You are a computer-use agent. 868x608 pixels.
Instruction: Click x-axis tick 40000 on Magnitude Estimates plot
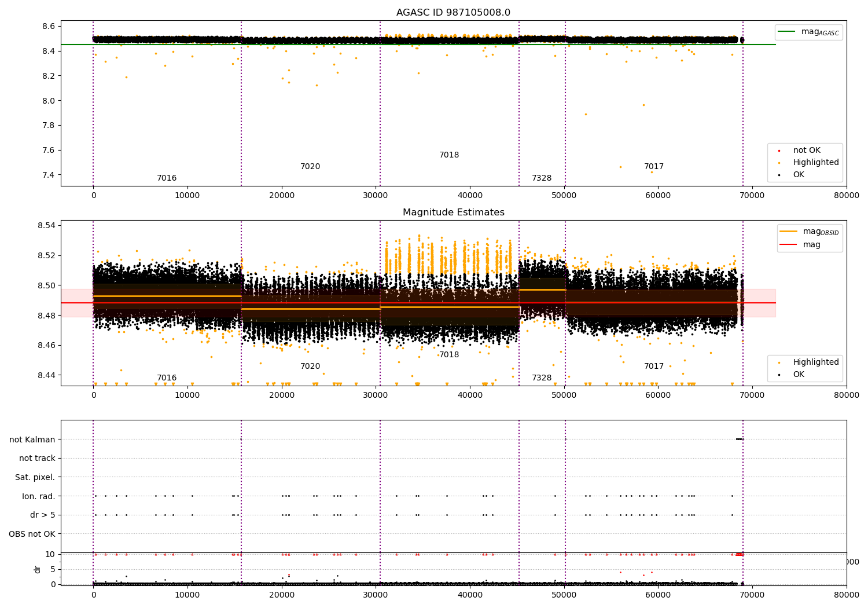pyautogui.click(x=470, y=395)
